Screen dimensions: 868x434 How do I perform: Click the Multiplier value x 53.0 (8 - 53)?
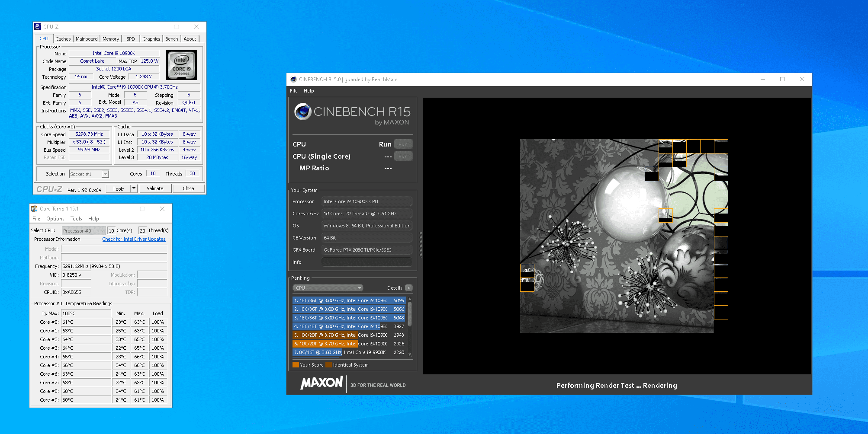pyautogui.click(x=89, y=142)
